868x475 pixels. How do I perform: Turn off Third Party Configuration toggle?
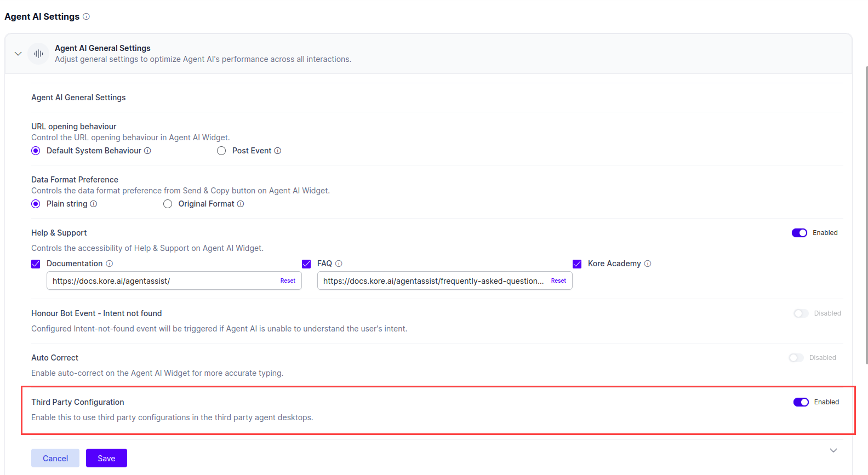[801, 402]
